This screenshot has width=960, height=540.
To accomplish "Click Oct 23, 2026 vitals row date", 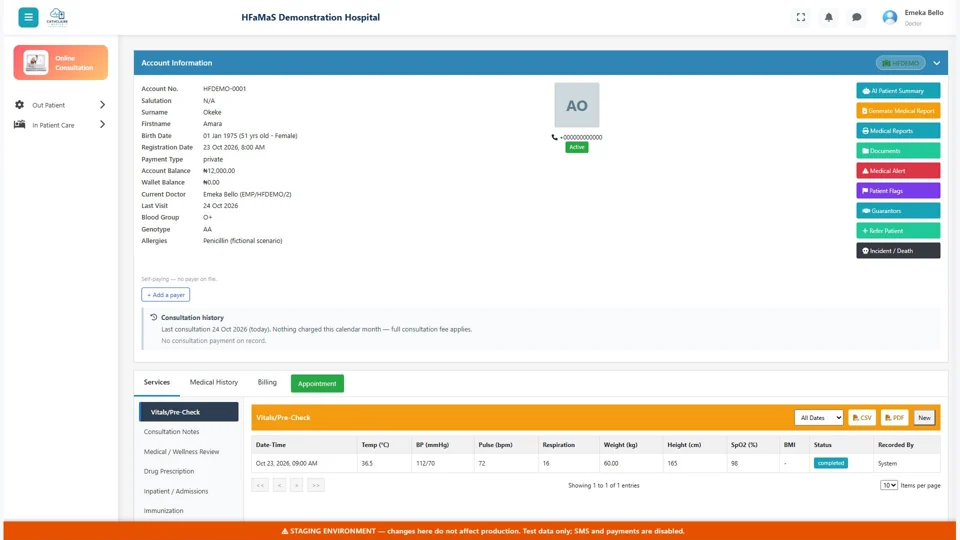I will pyautogui.click(x=287, y=463).
